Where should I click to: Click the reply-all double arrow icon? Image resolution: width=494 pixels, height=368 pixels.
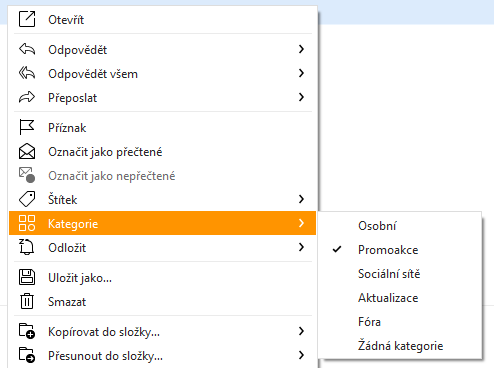[27, 73]
